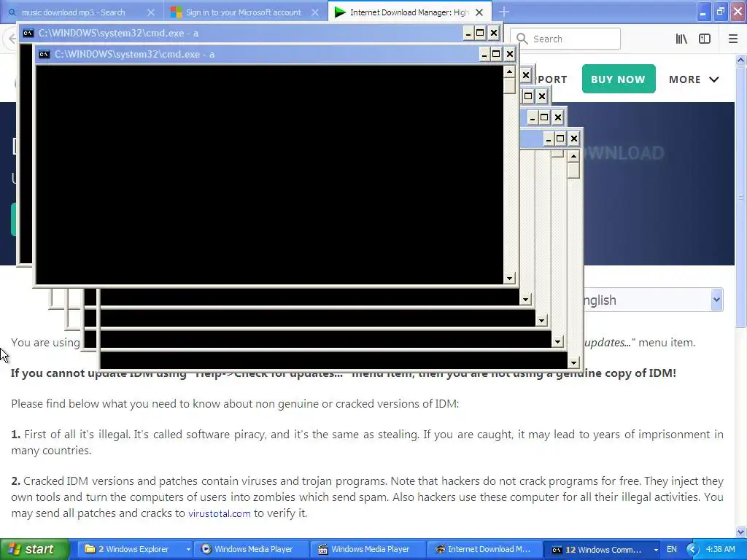747x560 pixels.
Task: Close the music download mp3 tab
Action: [x=150, y=12]
